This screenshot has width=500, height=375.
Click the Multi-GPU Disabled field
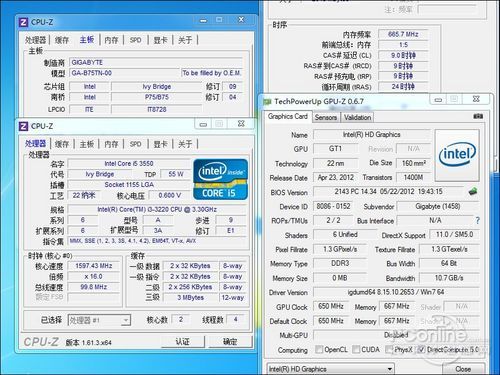click(396, 335)
